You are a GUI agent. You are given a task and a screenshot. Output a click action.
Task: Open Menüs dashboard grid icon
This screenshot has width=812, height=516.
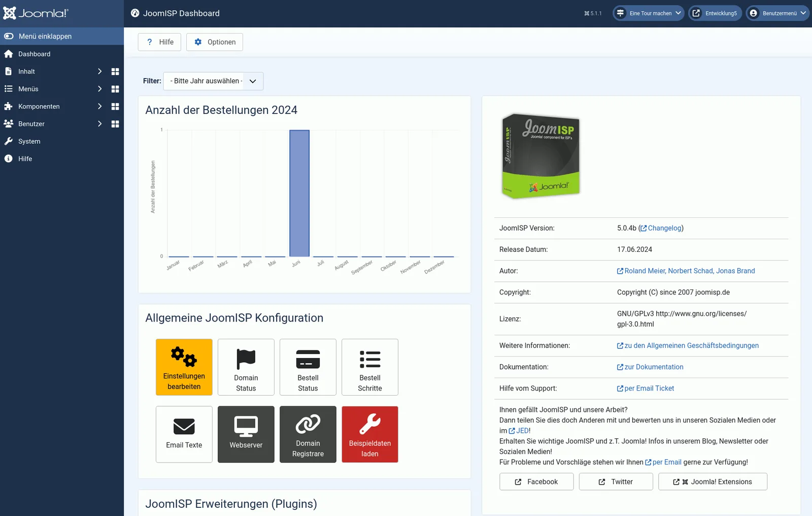115,89
